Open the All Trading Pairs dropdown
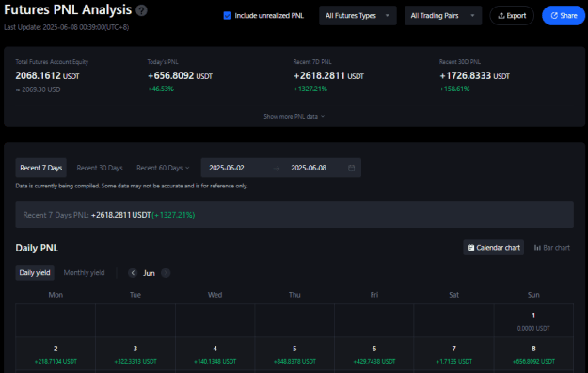 (x=443, y=15)
